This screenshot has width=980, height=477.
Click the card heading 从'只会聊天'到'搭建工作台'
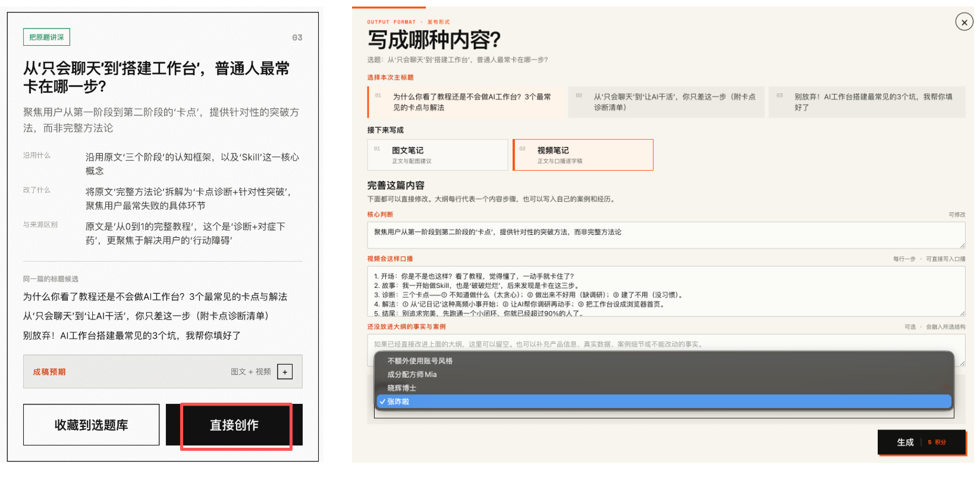[x=156, y=77]
